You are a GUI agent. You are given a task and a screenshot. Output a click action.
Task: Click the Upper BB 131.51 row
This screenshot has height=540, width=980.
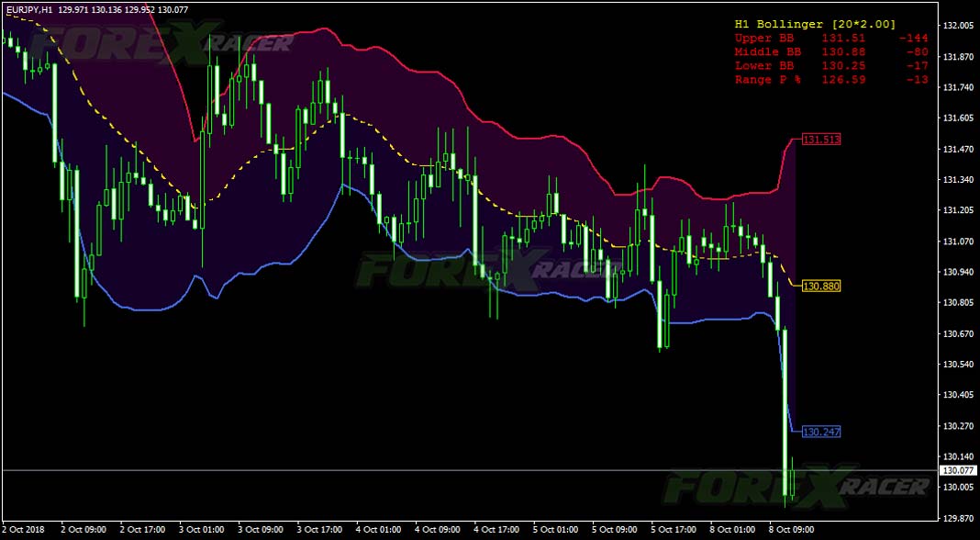click(831, 39)
